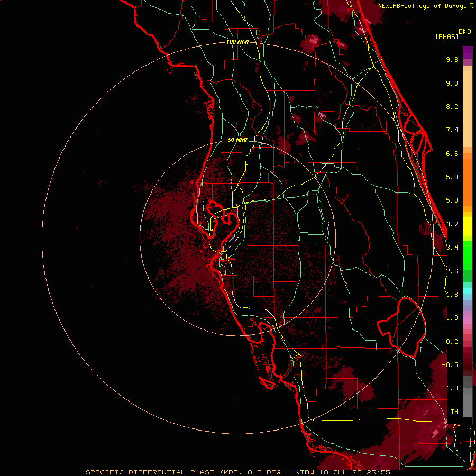Click the TH colorbar label
This screenshot has width=476, height=476.
[x=454, y=411]
